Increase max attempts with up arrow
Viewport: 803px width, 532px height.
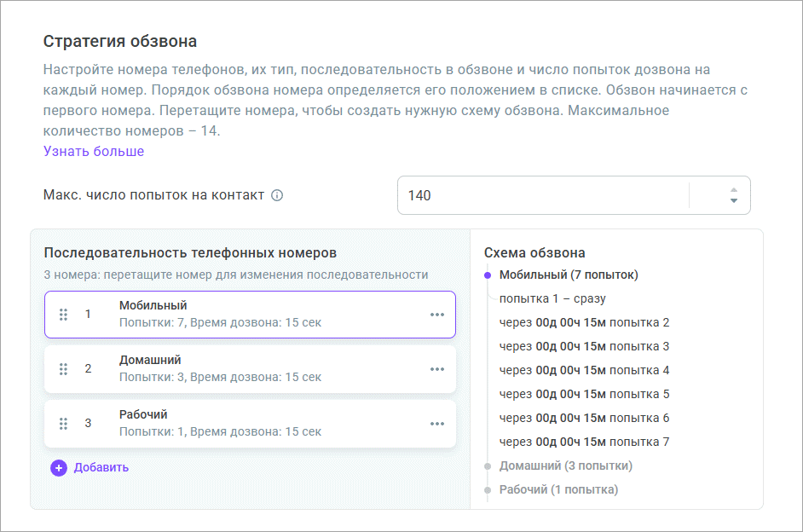click(x=733, y=189)
